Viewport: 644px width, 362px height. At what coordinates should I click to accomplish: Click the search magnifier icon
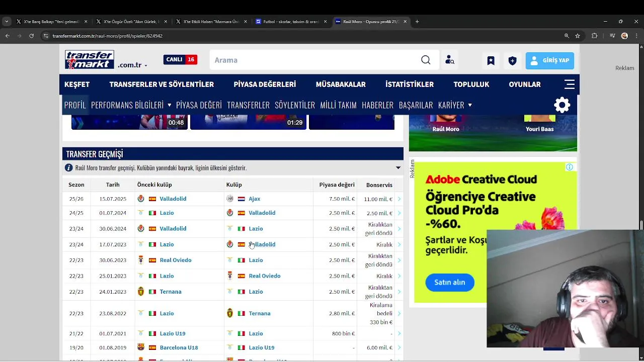pyautogui.click(x=426, y=60)
